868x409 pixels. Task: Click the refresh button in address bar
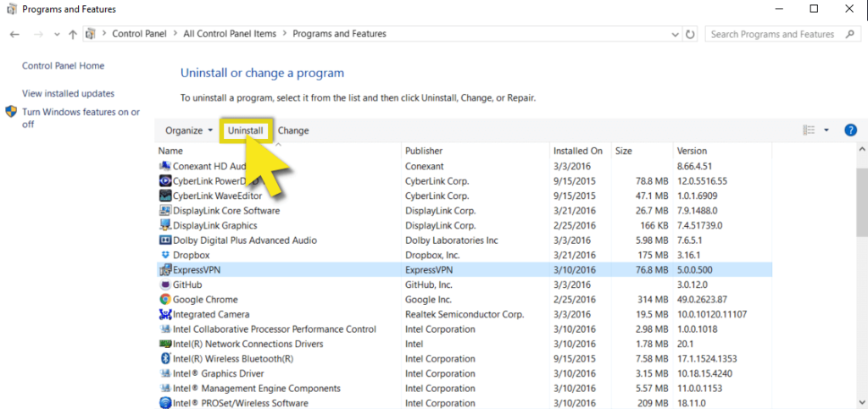click(690, 34)
